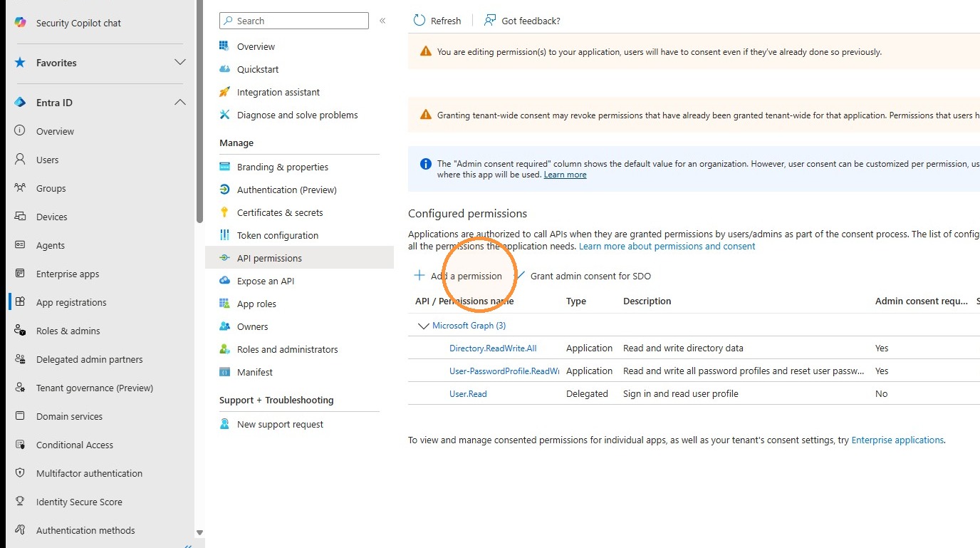Click the App roles grid icon
This screenshot has height=548, width=980.
click(225, 304)
